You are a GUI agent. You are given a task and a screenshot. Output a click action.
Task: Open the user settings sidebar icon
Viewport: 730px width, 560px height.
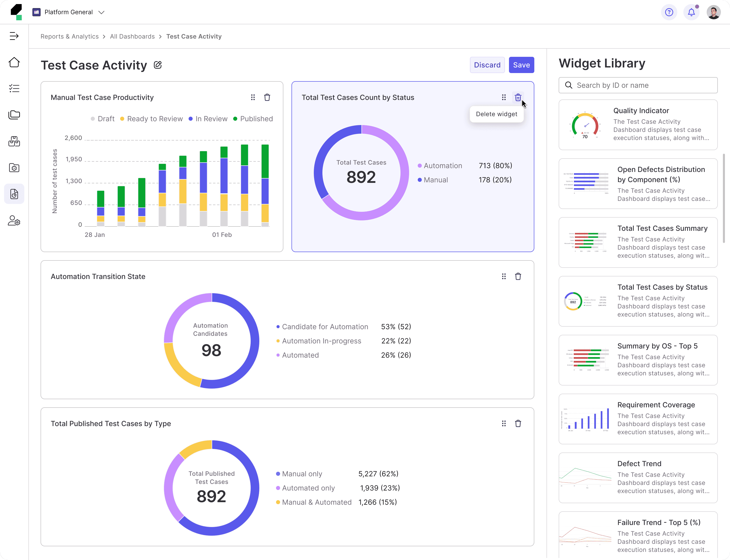tap(14, 221)
